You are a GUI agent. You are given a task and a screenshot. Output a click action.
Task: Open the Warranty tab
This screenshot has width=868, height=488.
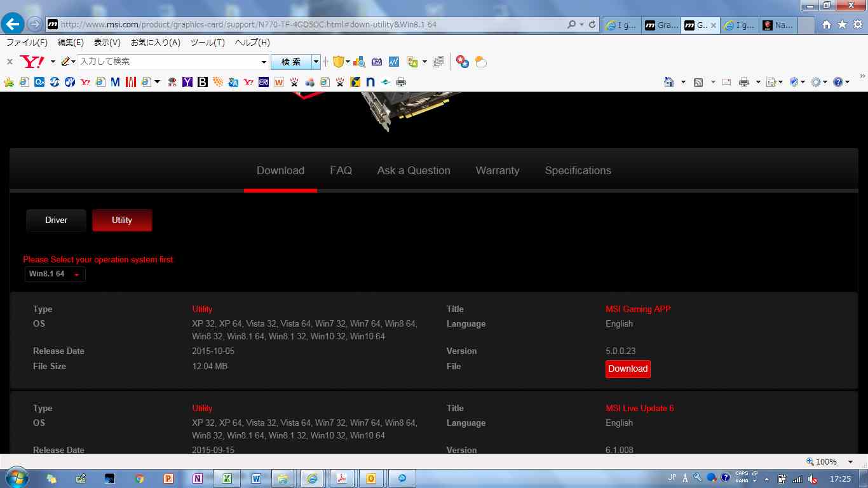point(498,170)
